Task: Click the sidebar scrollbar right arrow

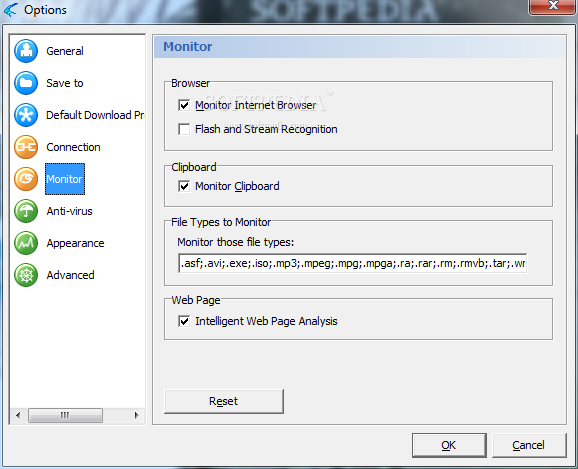Action: tap(137, 416)
